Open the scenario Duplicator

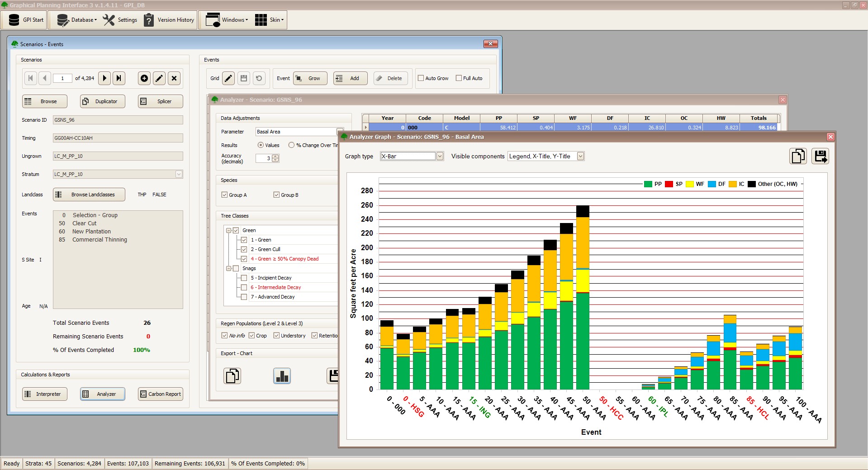coord(103,101)
